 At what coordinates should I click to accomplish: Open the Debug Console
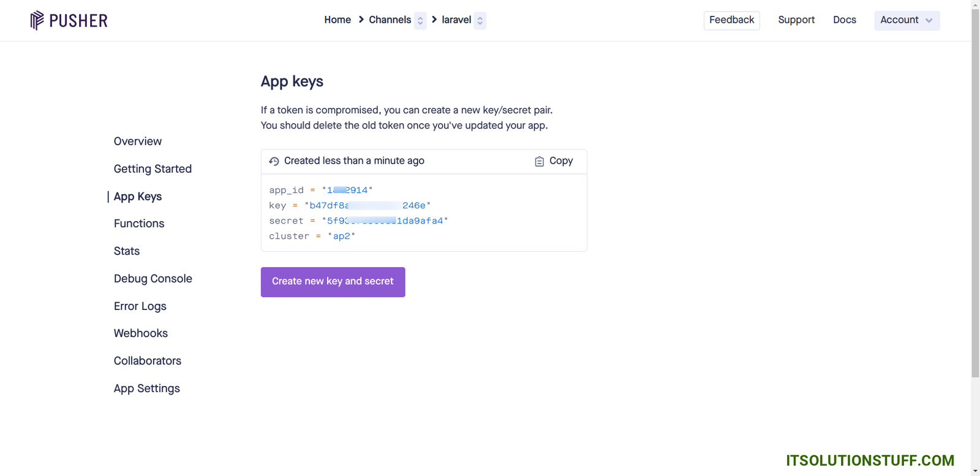pyautogui.click(x=153, y=279)
